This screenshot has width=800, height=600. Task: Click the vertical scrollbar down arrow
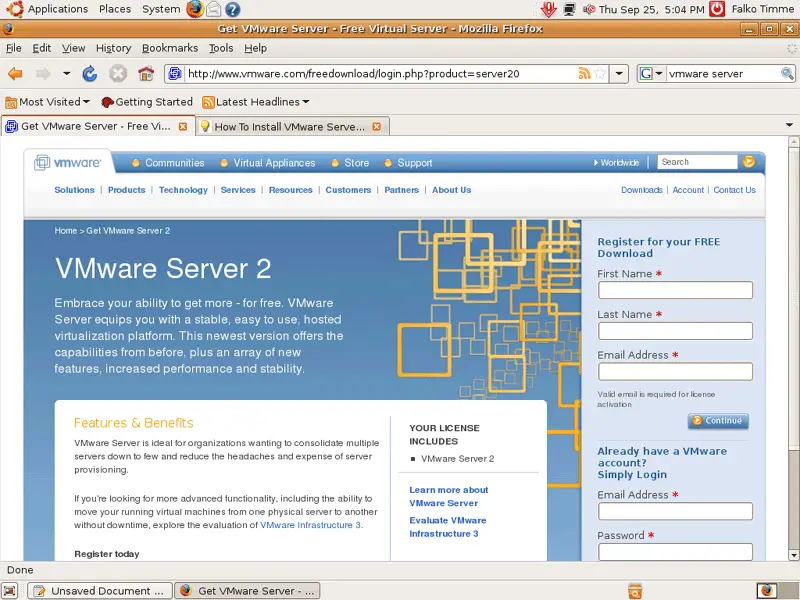[793, 555]
